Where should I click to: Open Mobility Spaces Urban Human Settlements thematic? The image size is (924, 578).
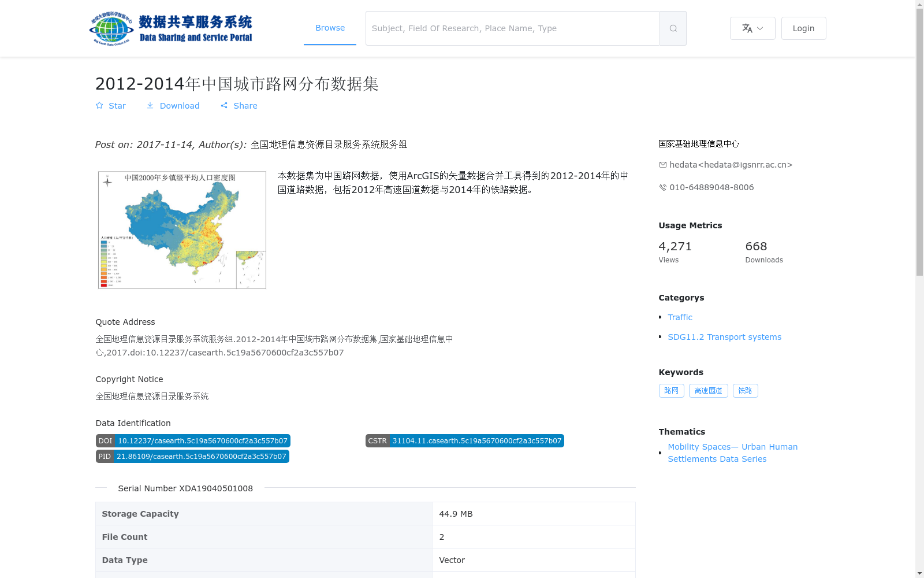[732, 453]
